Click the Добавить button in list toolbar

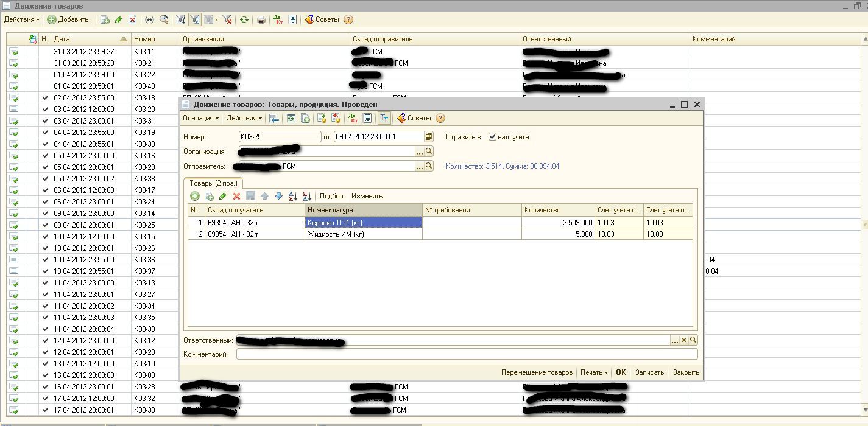[x=68, y=19]
